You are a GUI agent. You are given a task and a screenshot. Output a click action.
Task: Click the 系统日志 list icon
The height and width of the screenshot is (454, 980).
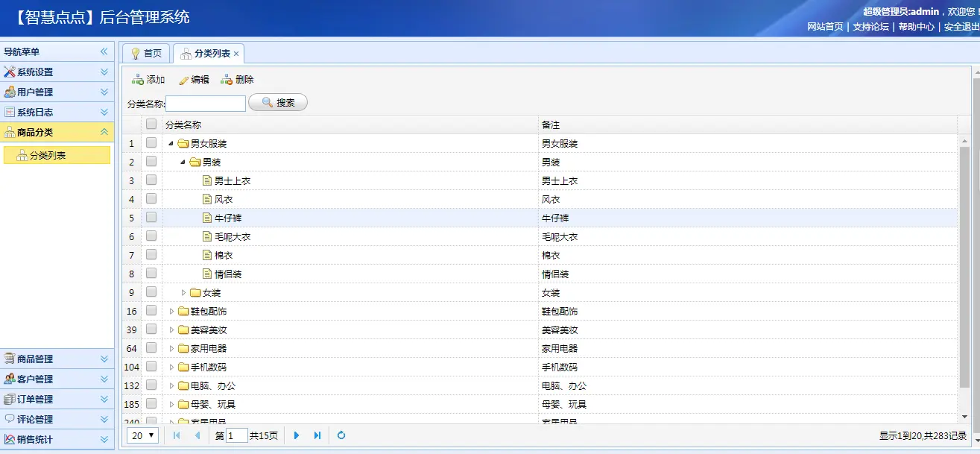pos(10,113)
